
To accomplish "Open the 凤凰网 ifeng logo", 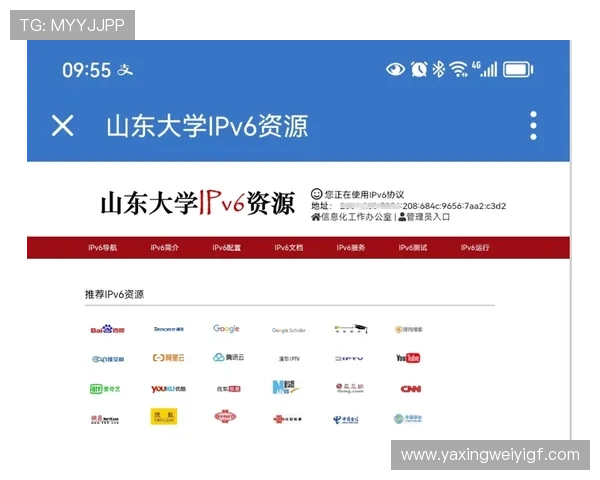I will (350, 388).
